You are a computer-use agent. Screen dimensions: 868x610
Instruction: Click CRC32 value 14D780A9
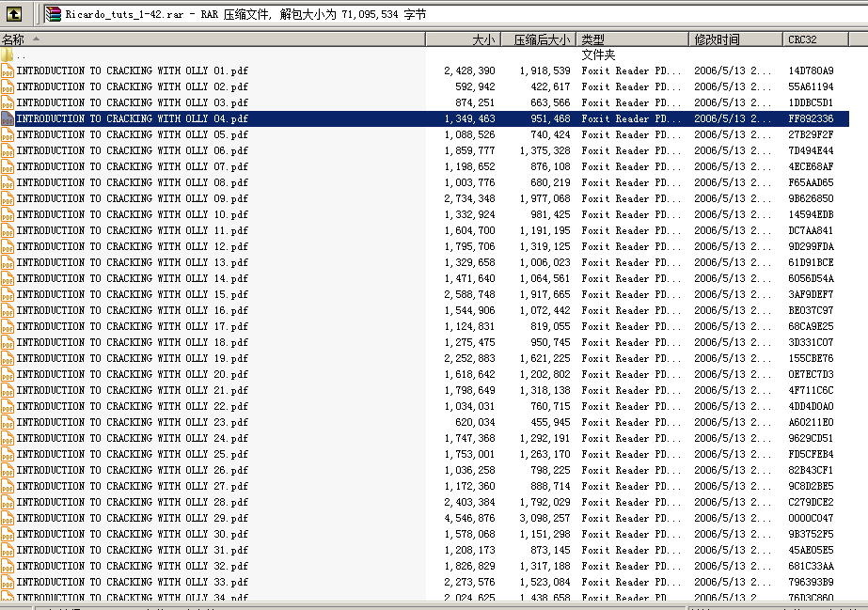(x=811, y=70)
